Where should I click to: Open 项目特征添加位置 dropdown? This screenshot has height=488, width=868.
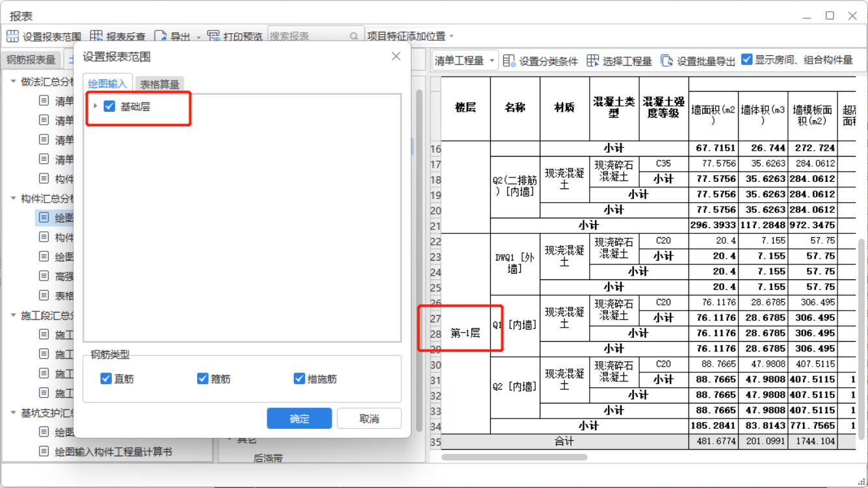click(410, 36)
